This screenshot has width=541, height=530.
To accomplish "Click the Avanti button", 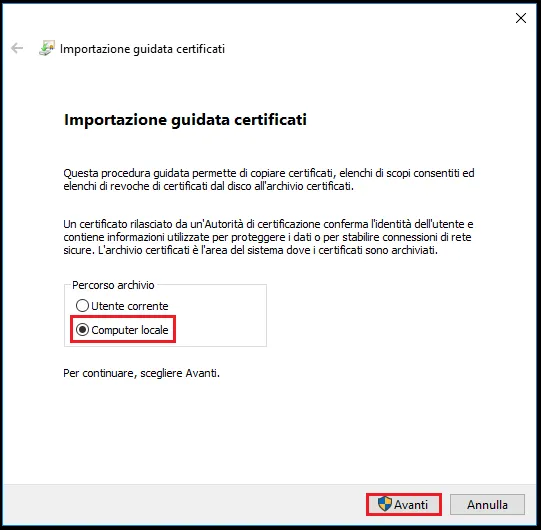I will (x=404, y=504).
